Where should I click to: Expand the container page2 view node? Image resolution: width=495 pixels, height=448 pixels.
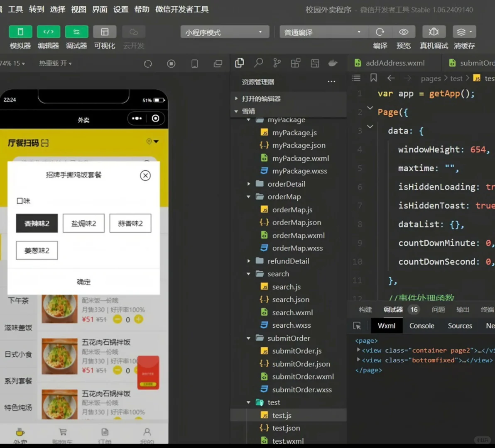coord(358,350)
